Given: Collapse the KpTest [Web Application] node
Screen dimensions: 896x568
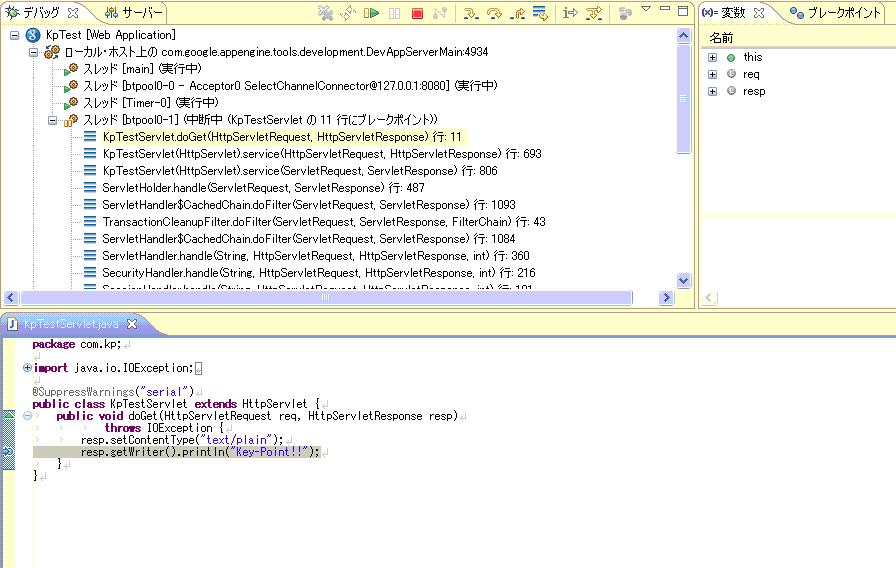Looking at the screenshot, I should (x=15, y=35).
